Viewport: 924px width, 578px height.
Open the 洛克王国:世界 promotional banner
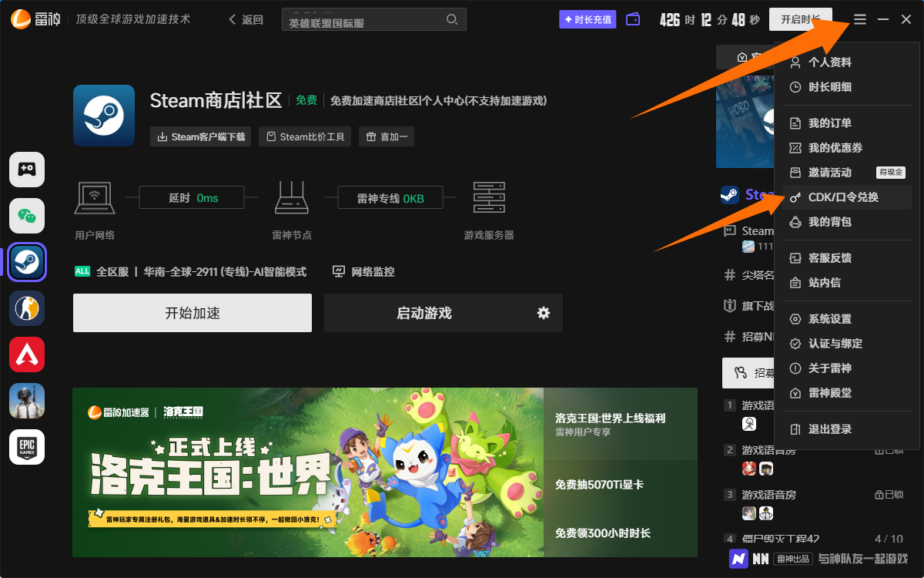(x=308, y=472)
